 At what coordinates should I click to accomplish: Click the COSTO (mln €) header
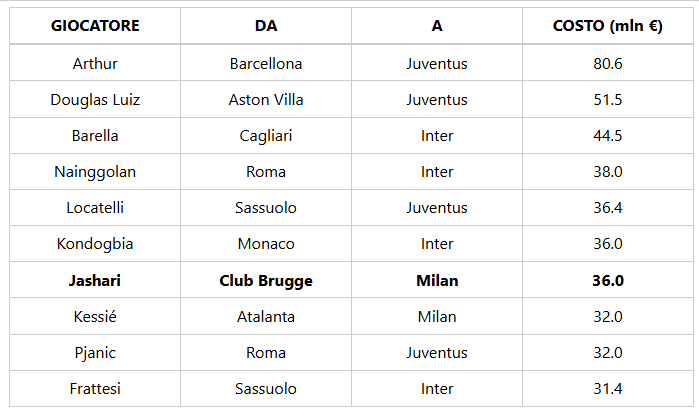607,27
